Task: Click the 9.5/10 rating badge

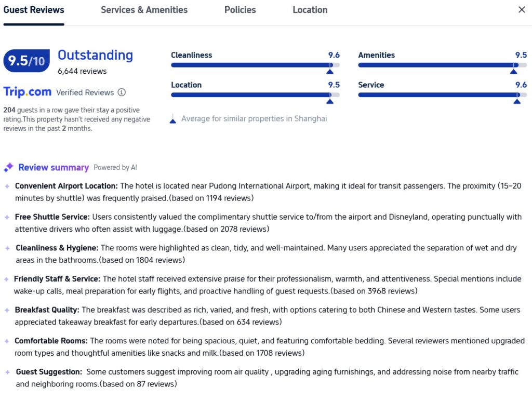Action: (x=26, y=61)
